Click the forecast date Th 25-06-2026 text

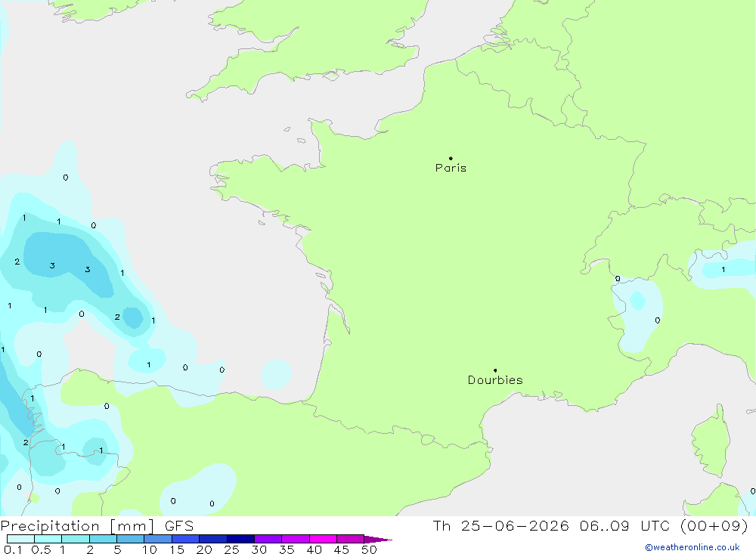pos(500,525)
